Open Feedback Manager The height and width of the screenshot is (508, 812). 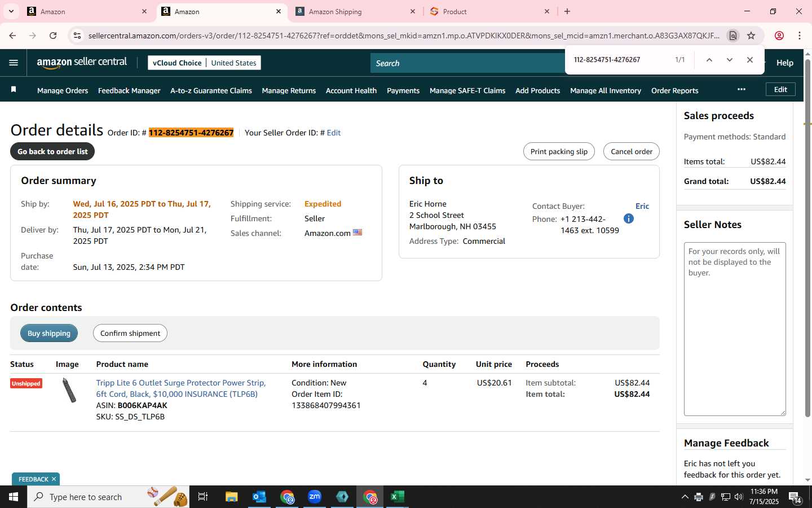tap(129, 90)
